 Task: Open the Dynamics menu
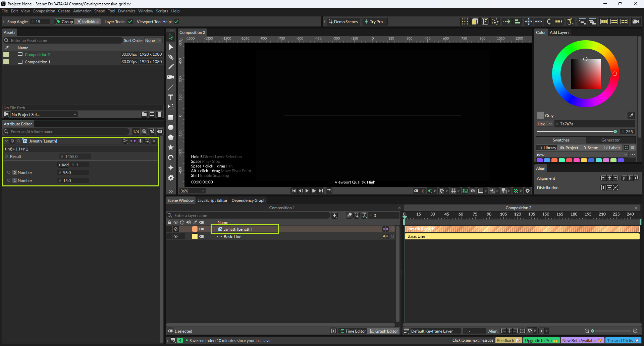point(126,11)
